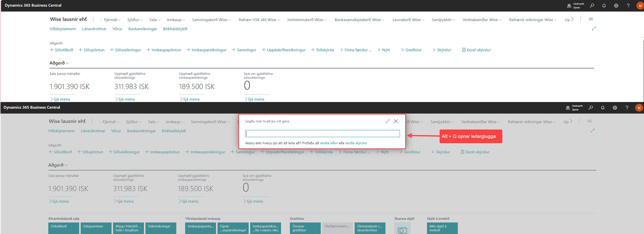Open the Sölupantanir tile
This screenshot has width=644, height=234.
96,228
